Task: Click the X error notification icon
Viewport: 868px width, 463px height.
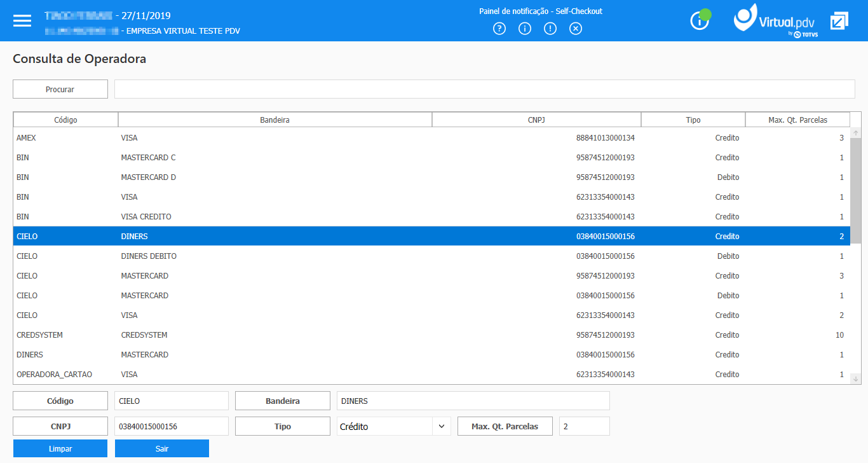Action: 576,29
